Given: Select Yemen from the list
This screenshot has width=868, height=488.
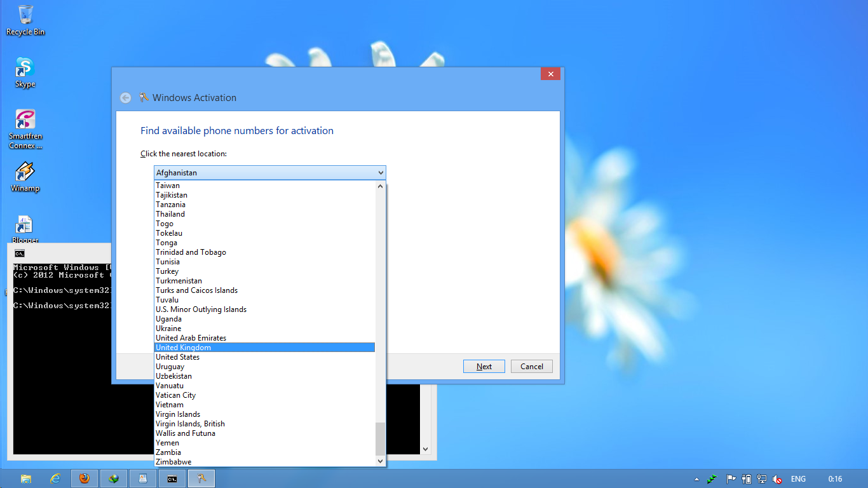Looking at the screenshot, I should (x=265, y=443).
